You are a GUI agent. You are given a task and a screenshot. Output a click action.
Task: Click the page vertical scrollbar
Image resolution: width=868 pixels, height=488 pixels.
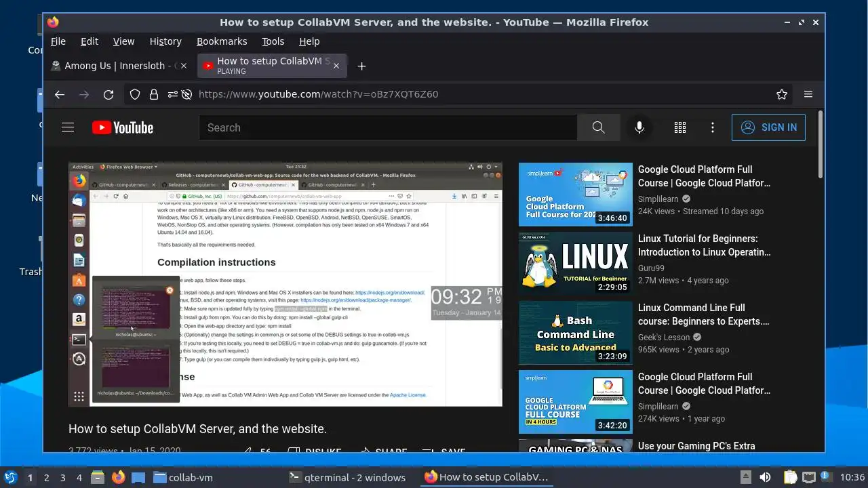[x=821, y=146]
